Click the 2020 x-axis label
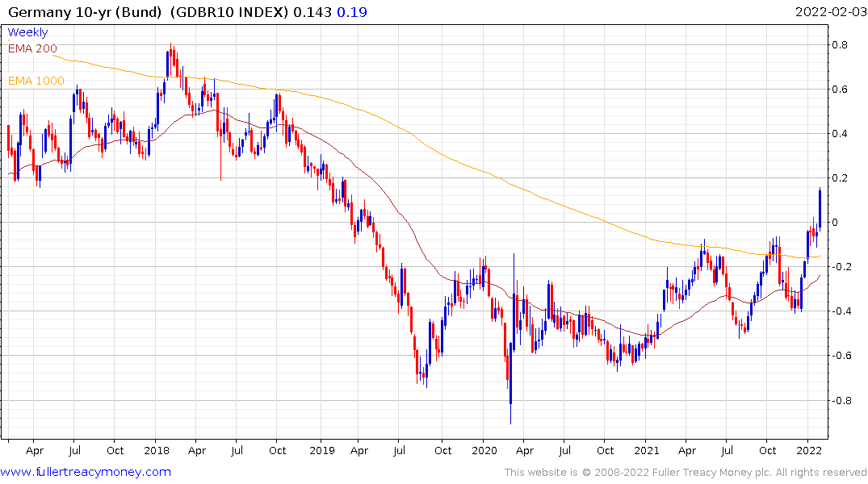The height and width of the screenshot is (484, 868). (484, 451)
